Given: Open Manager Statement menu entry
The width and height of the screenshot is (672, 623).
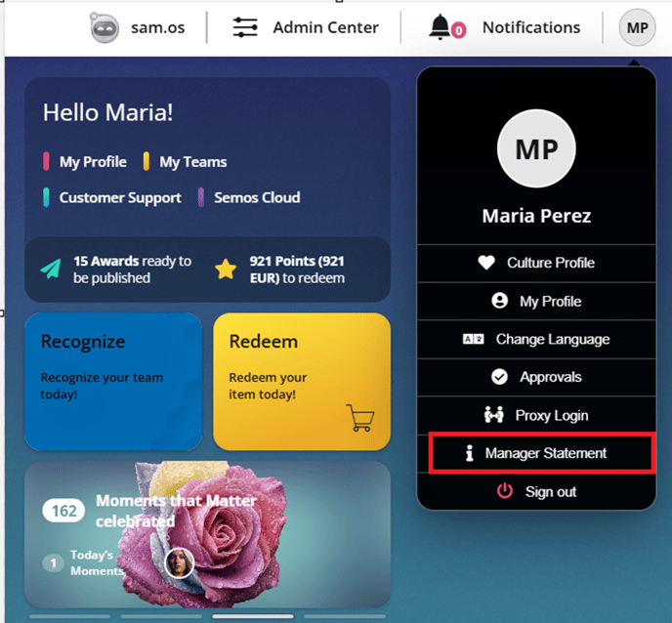Looking at the screenshot, I should [542, 453].
